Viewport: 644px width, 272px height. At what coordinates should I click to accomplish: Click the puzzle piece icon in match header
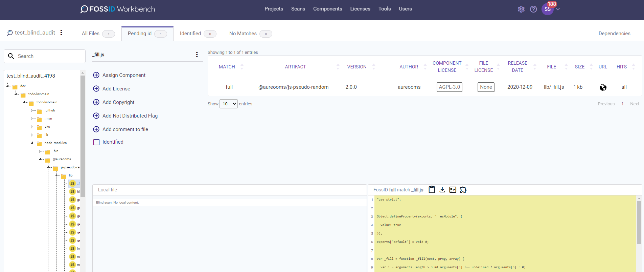[x=463, y=190]
